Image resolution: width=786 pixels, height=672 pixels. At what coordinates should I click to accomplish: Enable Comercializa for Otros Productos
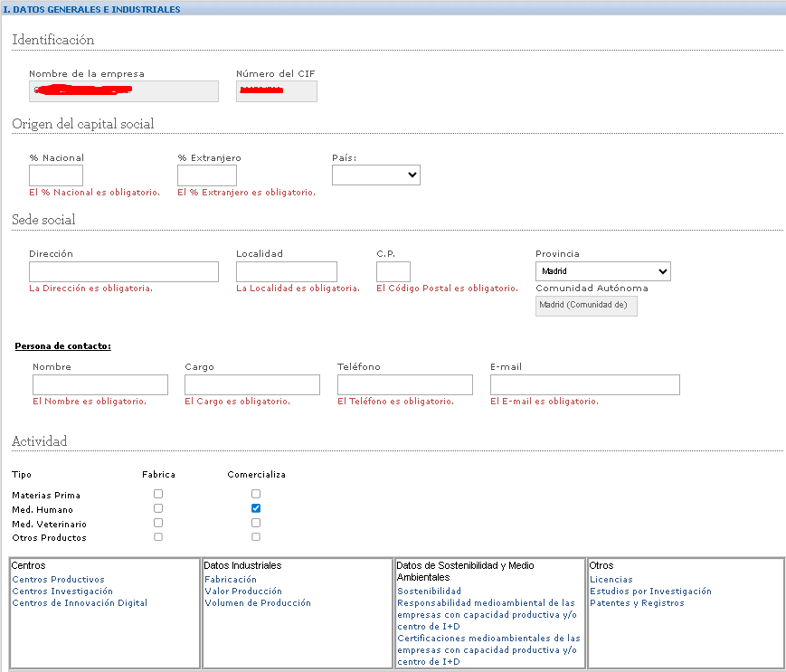(256, 537)
